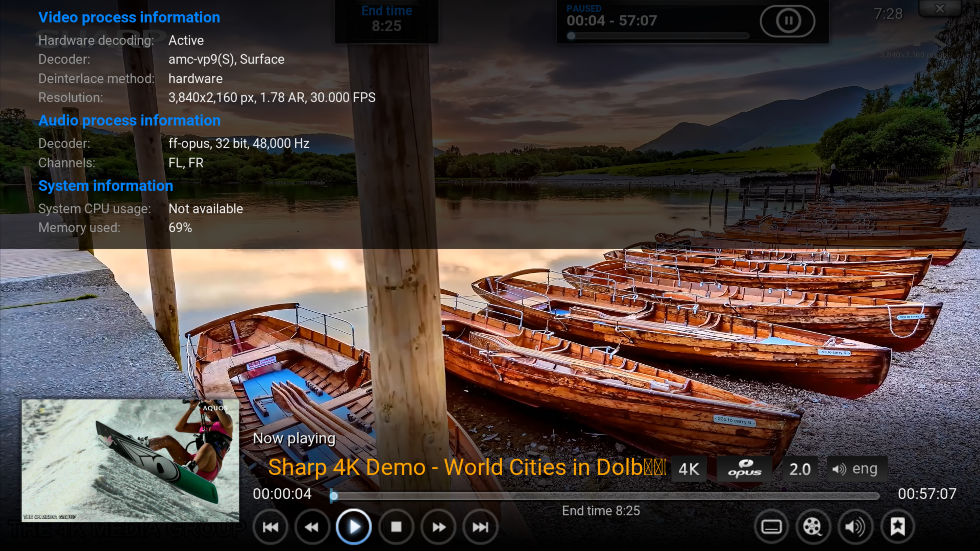
Task: Click the bottom seek bar handle
Action: (x=333, y=495)
